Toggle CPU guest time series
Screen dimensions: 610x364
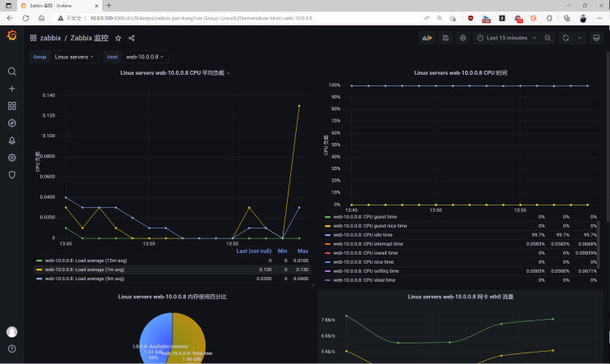tap(365, 217)
